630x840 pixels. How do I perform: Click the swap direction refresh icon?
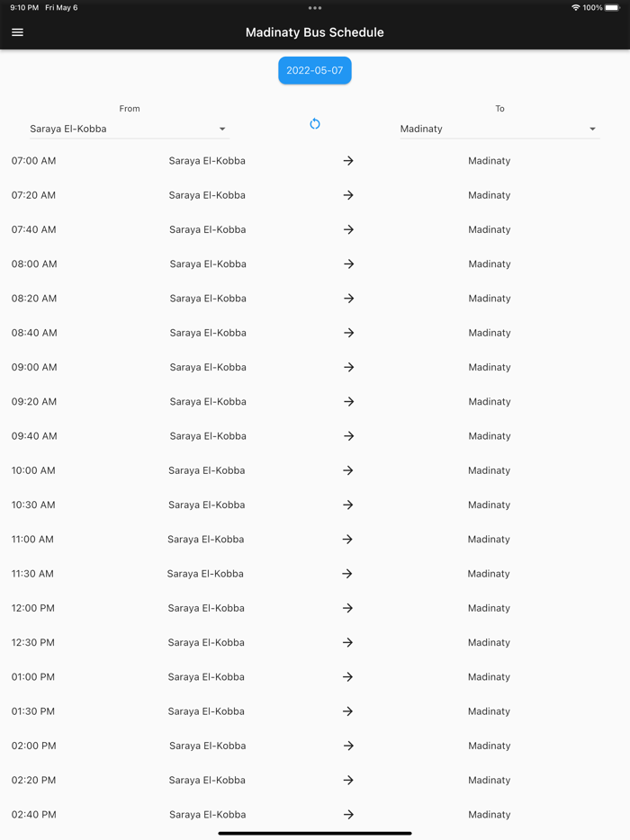click(x=315, y=123)
